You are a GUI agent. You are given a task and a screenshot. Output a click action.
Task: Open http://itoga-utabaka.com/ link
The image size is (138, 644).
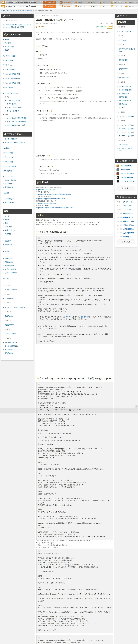pyautogui.click(x=46, y=190)
